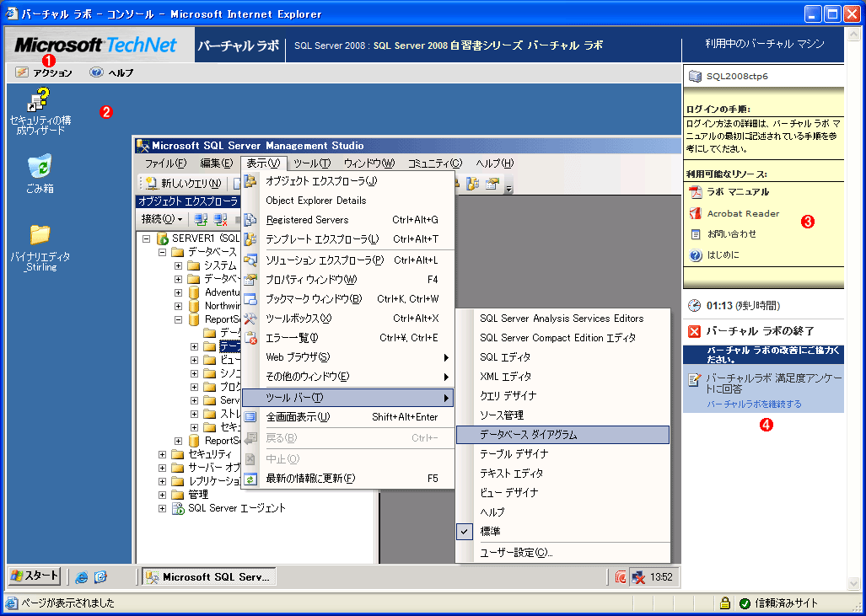
Task: Click the はじめに help icon
Action: point(696,255)
